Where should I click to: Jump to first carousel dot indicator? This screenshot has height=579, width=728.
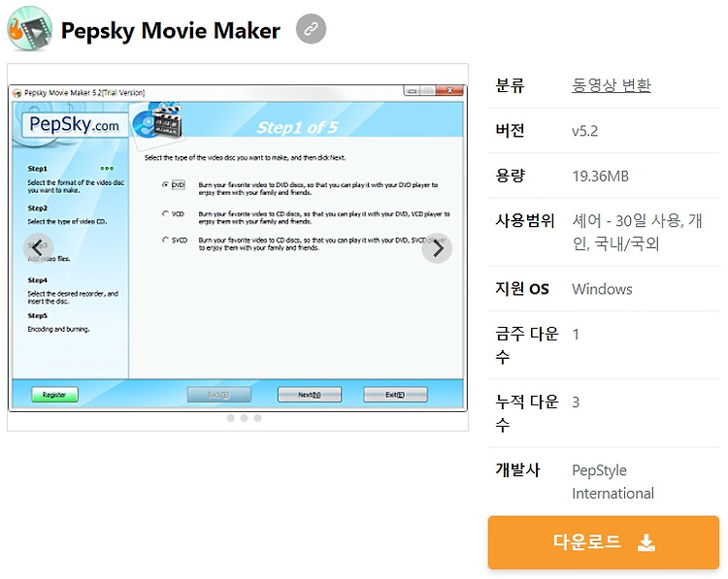pos(231,418)
